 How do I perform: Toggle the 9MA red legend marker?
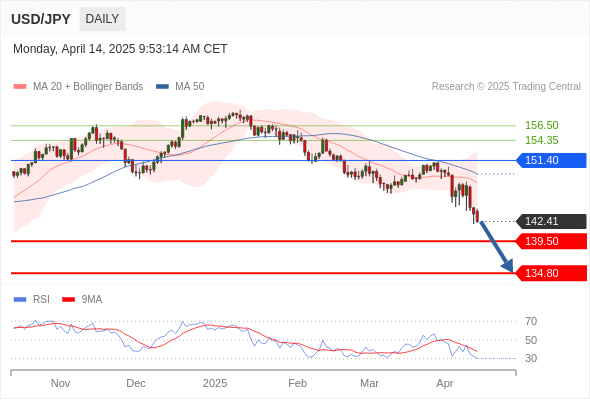[68, 300]
